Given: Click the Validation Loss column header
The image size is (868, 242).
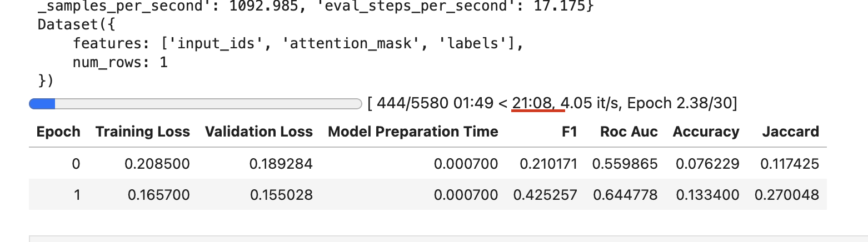Looking at the screenshot, I should pyautogui.click(x=259, y=132).
